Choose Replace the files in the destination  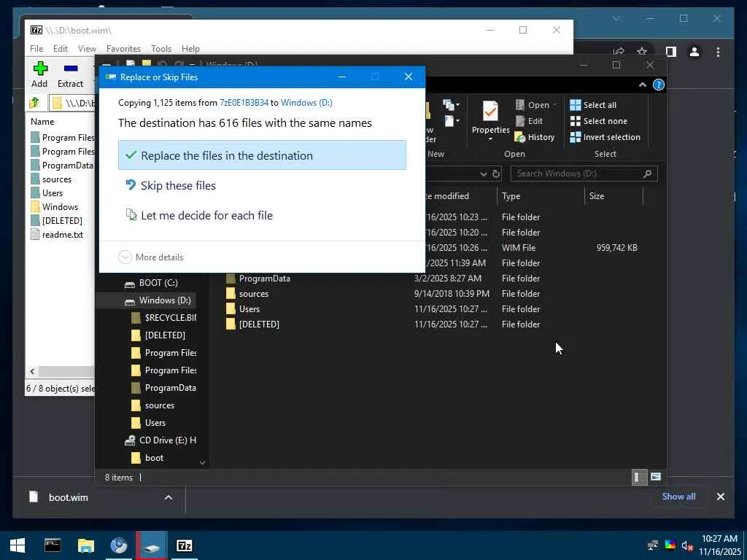tap(262, 155)
